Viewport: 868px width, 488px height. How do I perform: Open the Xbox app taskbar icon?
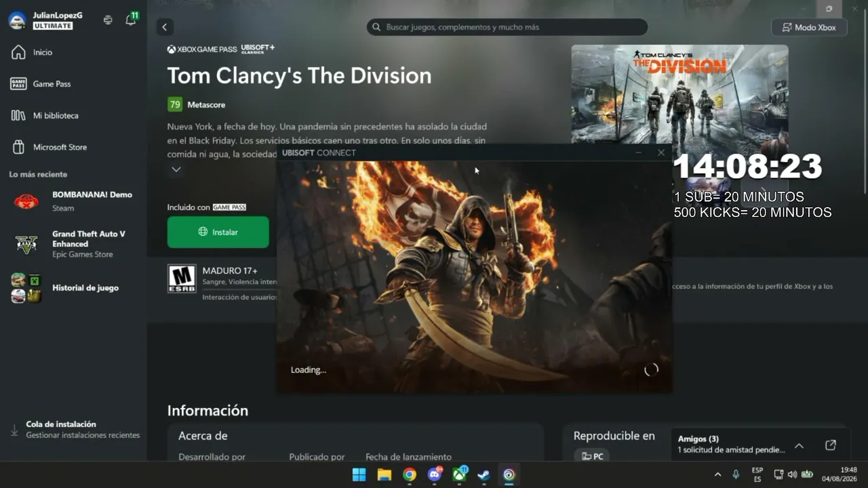tap(460, 474)
